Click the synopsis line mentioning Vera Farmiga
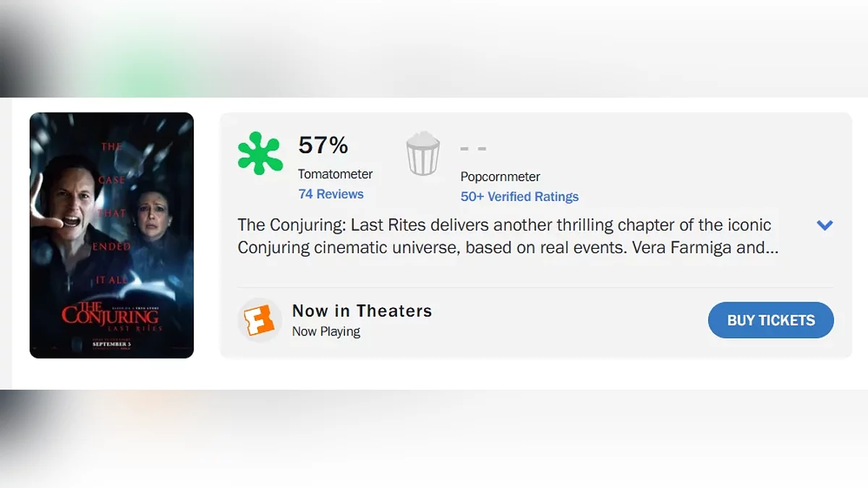 pos(508,247)
